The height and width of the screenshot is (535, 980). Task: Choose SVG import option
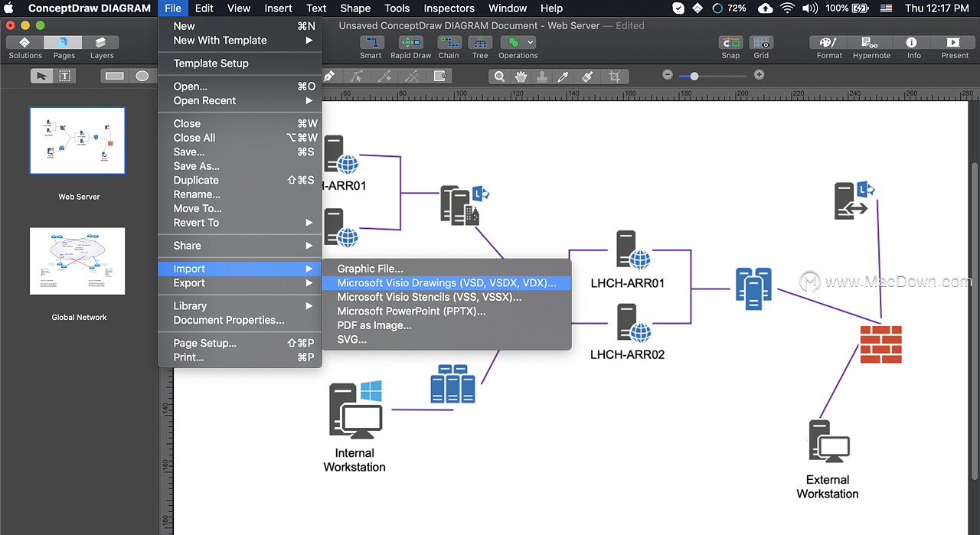click(x=446, y=339)
